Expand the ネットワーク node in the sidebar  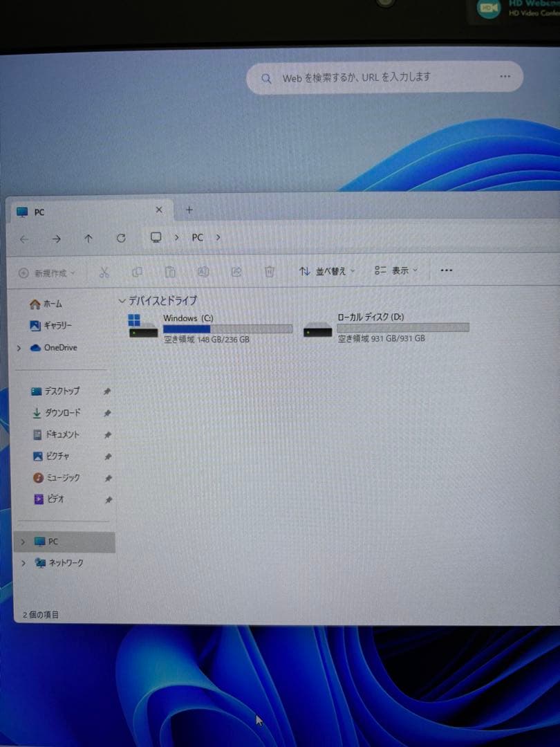pos(23,562)
